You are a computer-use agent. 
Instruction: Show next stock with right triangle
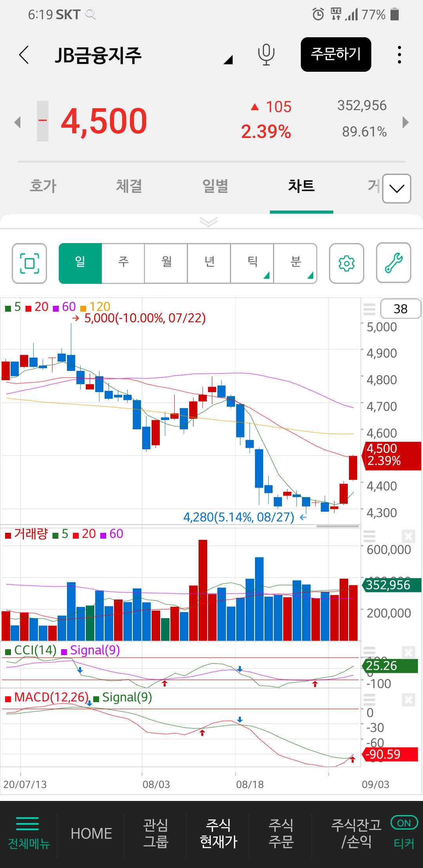pyautogui.click(x=406, y=122)
